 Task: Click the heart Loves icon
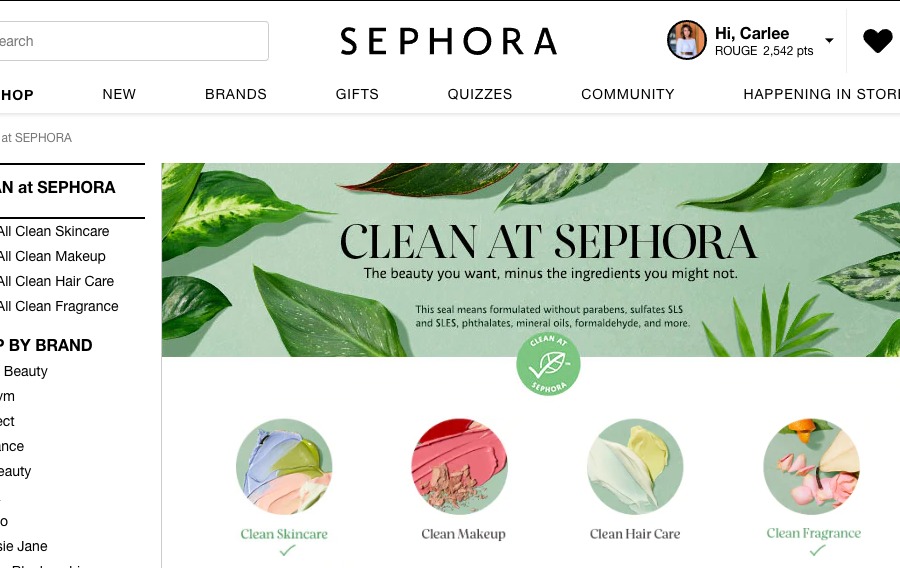(x=878, y=41)
